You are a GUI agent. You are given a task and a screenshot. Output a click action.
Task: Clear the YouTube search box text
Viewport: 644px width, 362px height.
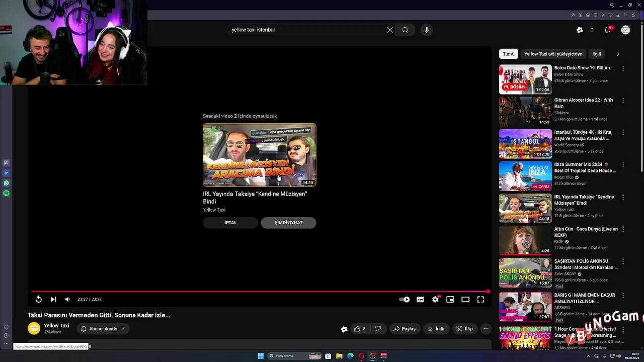click(390, 30)
